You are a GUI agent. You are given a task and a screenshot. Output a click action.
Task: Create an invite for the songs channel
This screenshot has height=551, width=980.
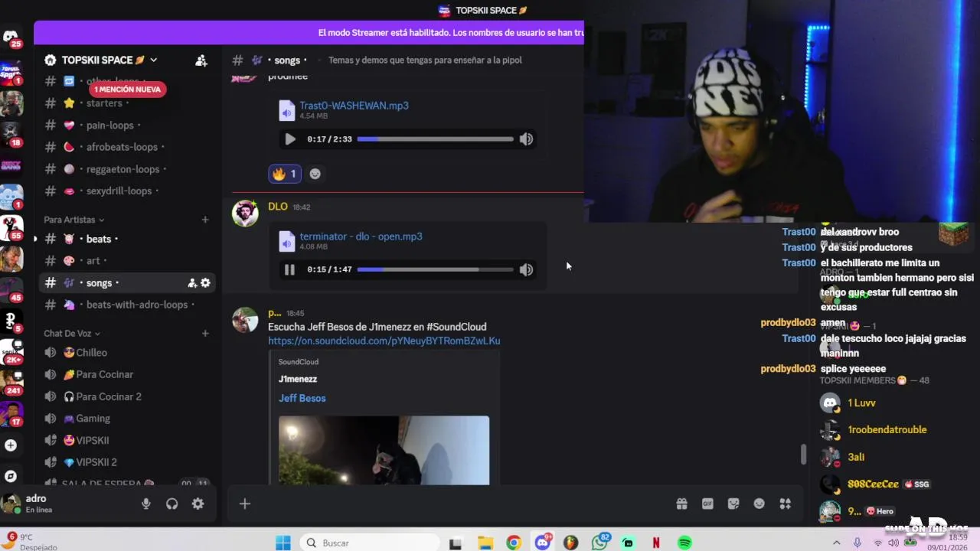click(x=192, y=283)
